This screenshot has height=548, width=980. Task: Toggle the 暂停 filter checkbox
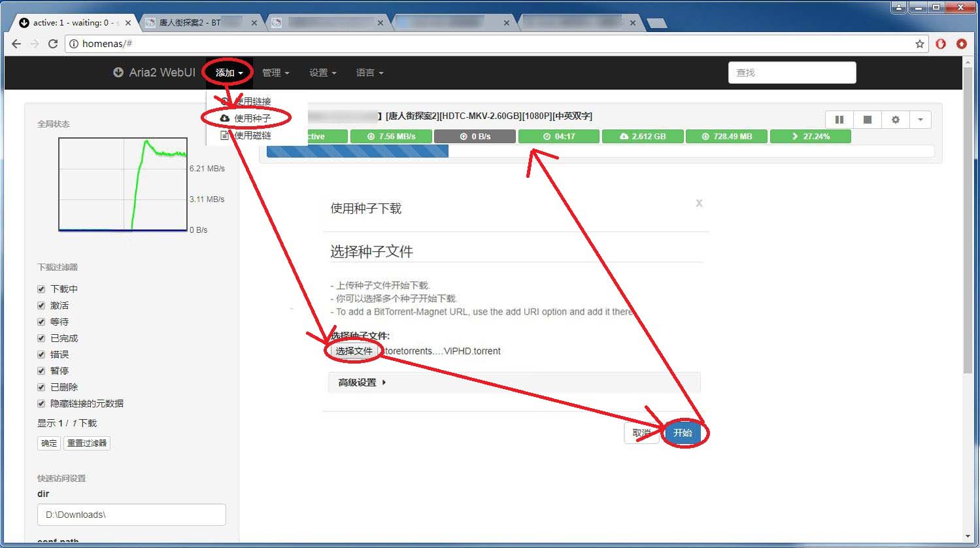point(41,371)
